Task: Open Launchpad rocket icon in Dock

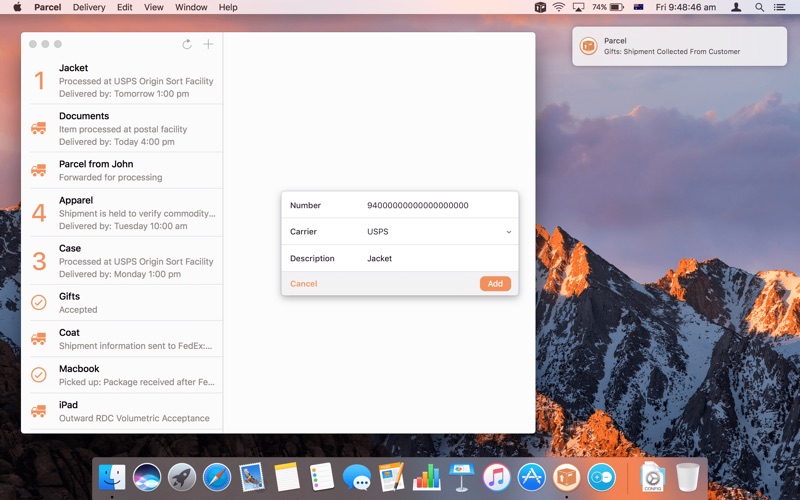Action: click(x=182, y=477)
